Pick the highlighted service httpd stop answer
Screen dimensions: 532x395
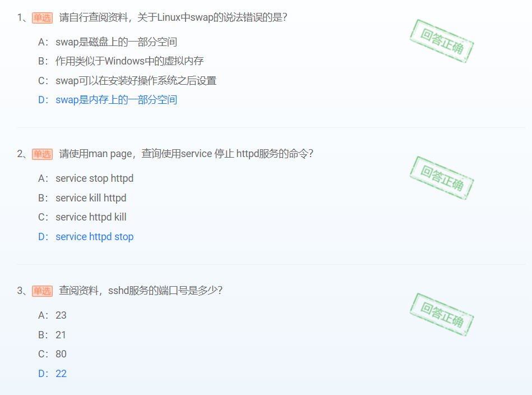pyautogui.click(x=86, y=237)
